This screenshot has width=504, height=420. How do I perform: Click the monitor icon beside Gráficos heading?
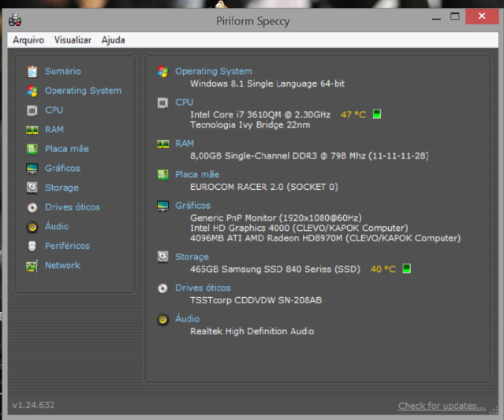163,206
